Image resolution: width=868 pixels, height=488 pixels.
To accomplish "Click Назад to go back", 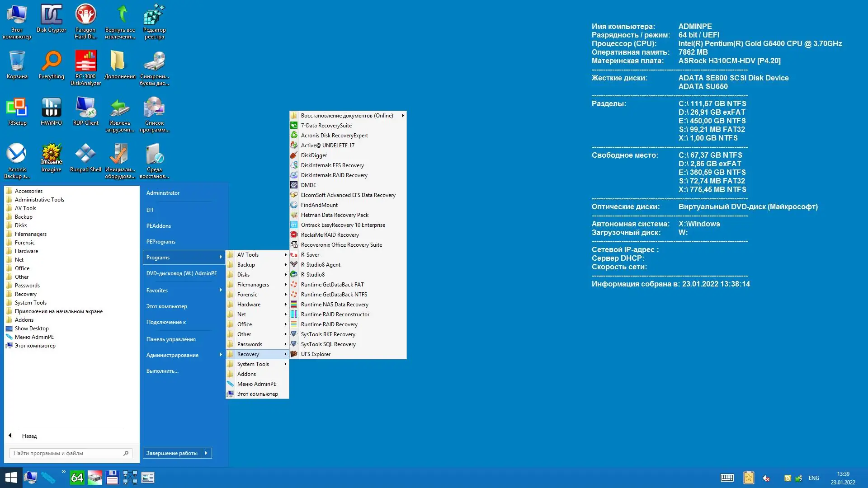I will (29, 436).
